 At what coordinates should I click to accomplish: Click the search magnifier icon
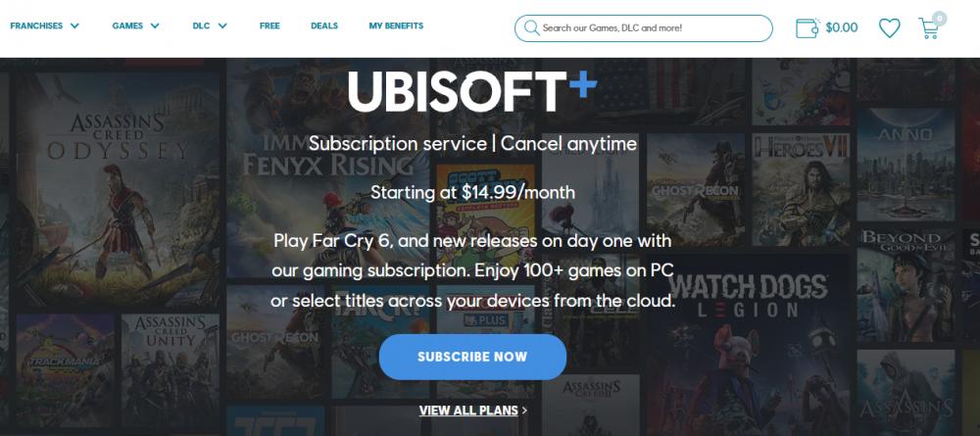click(532, 28)
